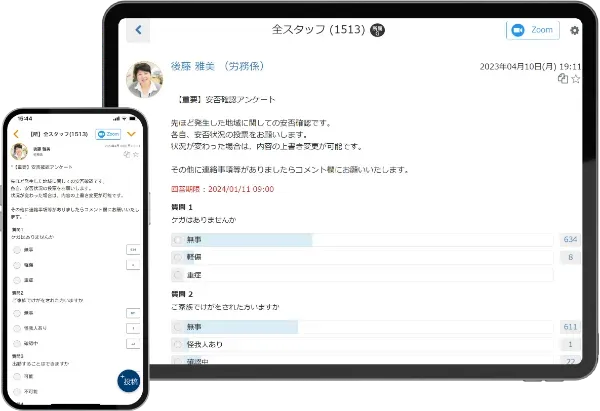The image size is (600, 411).
Task: Select 無事 for 質問 1 on the tablet
Action: (178, 240)
